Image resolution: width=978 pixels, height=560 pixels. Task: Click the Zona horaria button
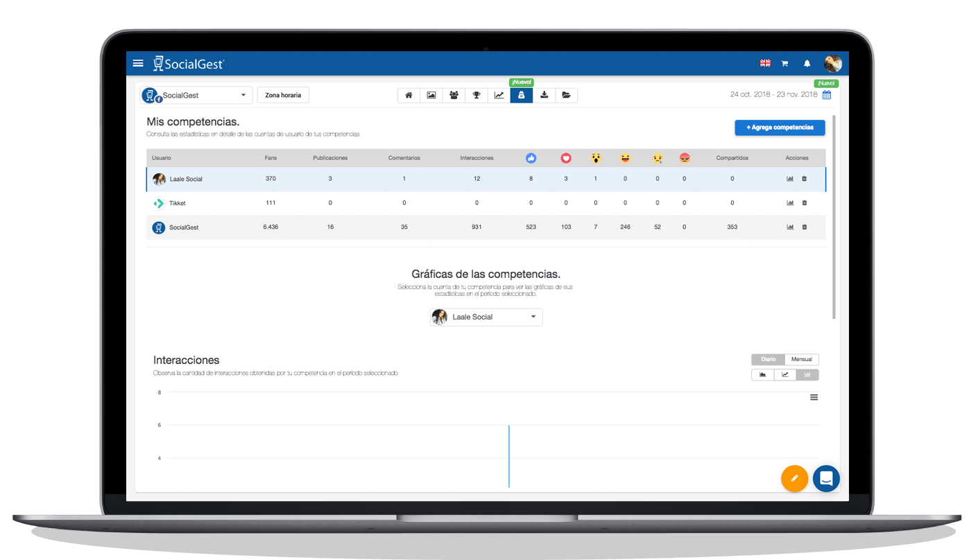(283, 95)
